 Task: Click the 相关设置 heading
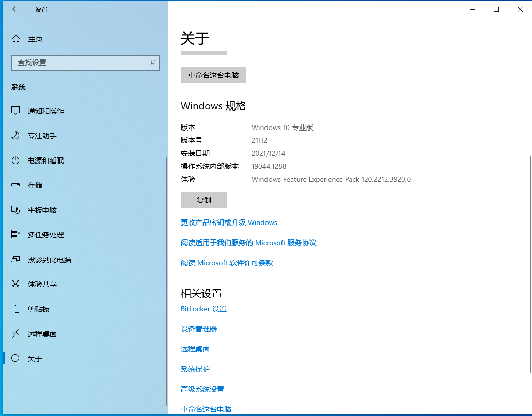click(x=201, y=293)
